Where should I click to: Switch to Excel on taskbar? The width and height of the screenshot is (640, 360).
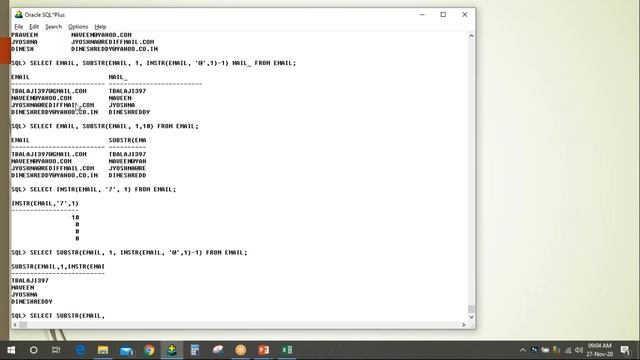click(287, 350)
